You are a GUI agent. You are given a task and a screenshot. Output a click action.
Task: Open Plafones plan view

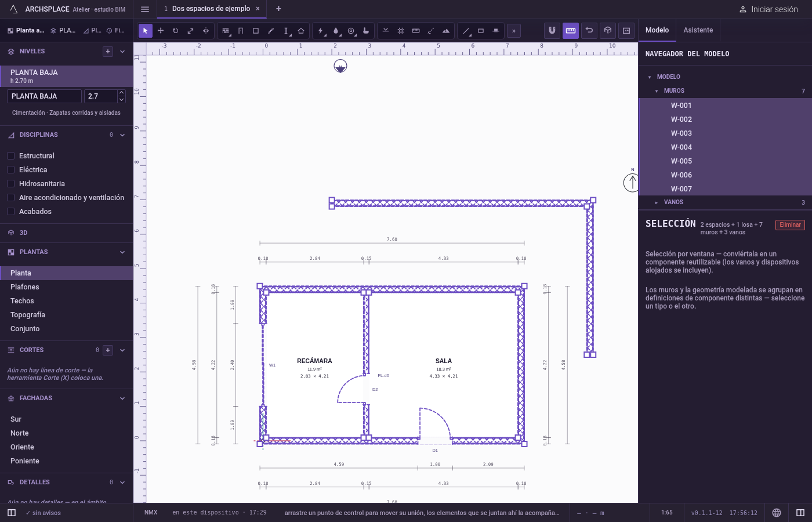pos(67,287)
